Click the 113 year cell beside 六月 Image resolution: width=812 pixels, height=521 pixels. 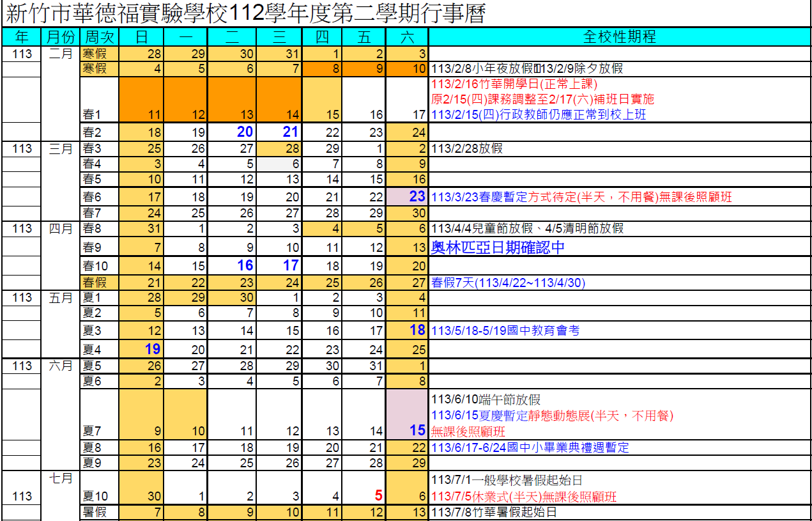[x=22, y=366]
